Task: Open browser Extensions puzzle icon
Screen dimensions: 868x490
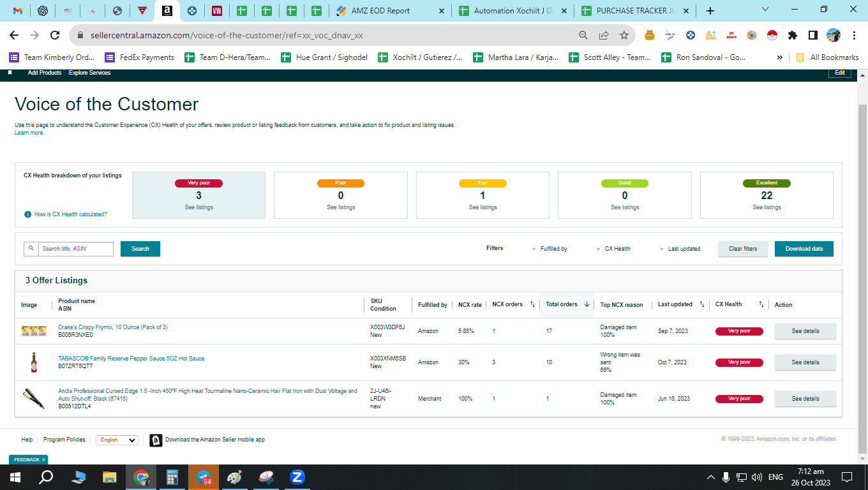Action: [793, 35]
